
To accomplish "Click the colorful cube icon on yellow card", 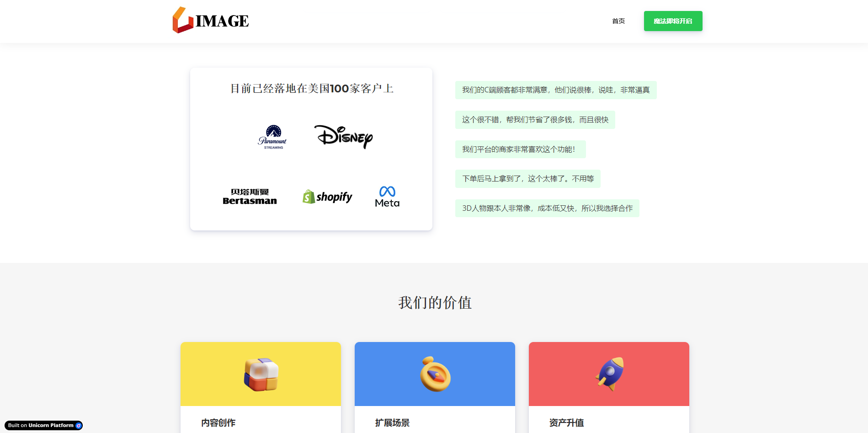I will pos(261,374).
